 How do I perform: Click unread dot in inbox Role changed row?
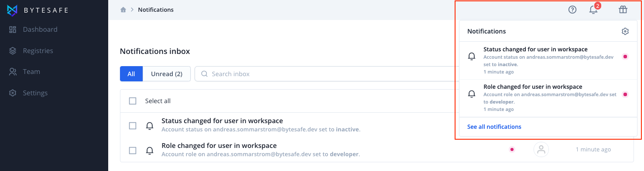pyautogui.click(x=512, y=150)
